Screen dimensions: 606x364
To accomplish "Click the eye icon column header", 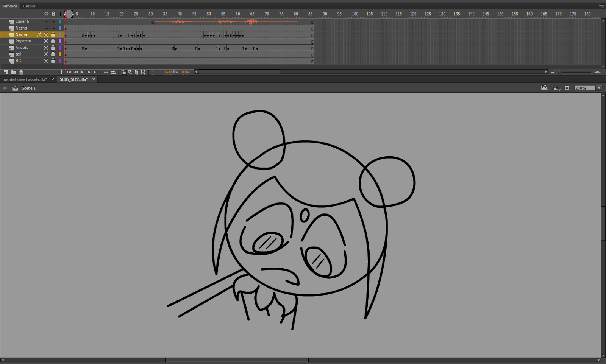I will pos(46,14).
